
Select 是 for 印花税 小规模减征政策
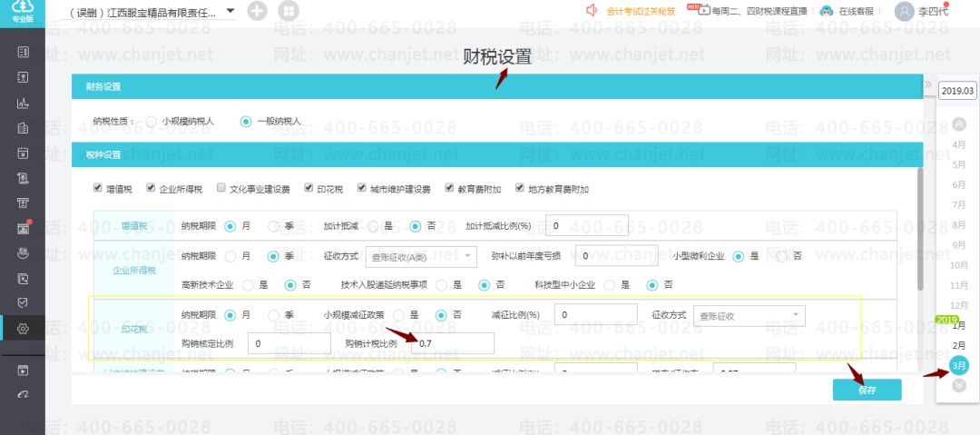[398, 315]
